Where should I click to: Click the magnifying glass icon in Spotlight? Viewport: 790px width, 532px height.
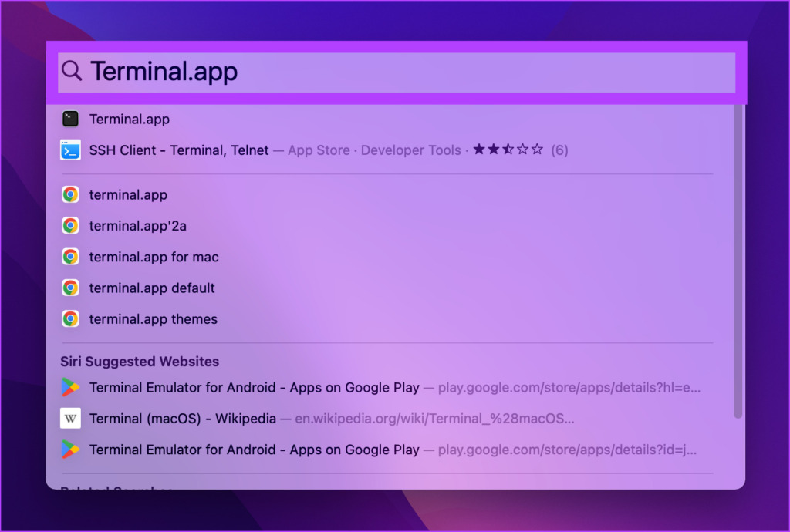click(72, 71)
